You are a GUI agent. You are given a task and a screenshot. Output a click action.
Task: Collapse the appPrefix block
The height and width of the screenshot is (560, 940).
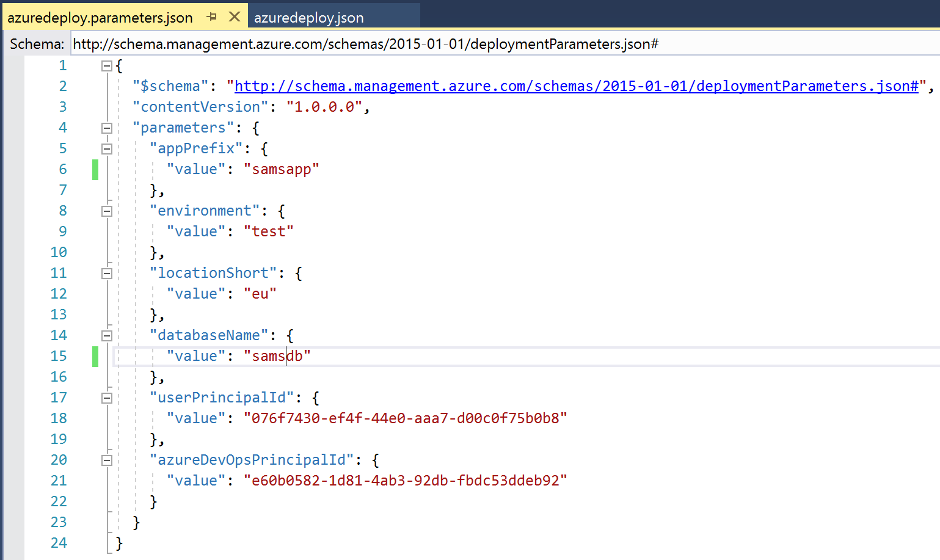107,149
